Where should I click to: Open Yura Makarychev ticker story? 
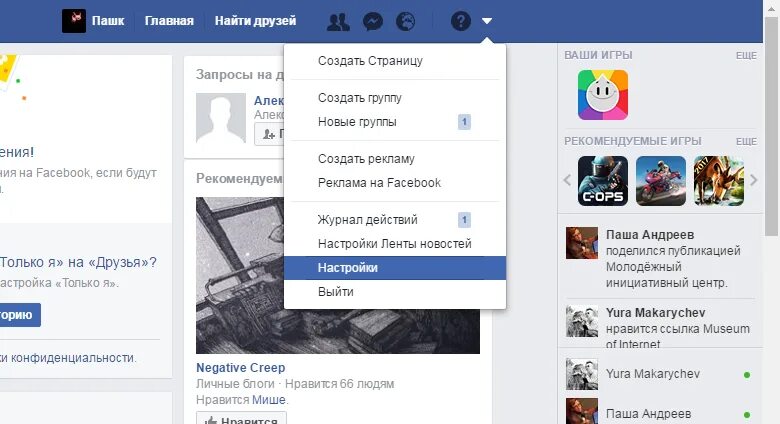(678, 327)
